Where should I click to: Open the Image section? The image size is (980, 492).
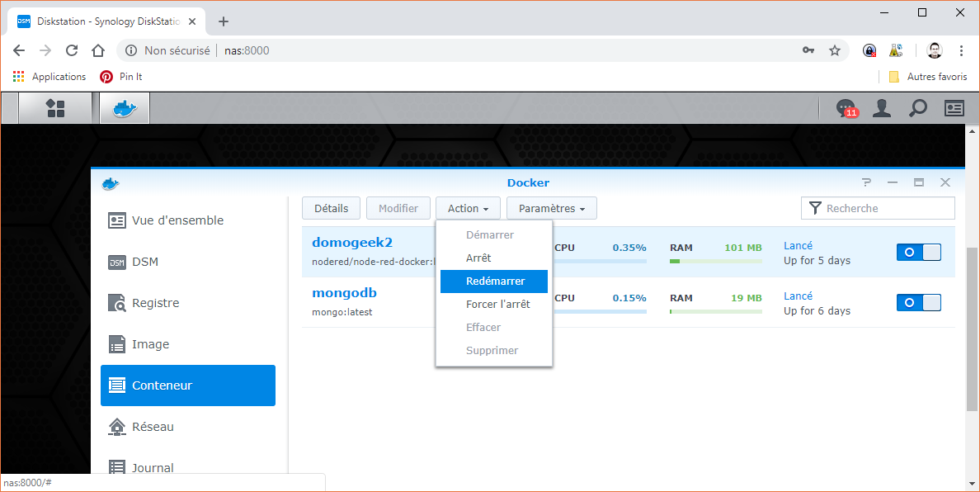(187, 344)
